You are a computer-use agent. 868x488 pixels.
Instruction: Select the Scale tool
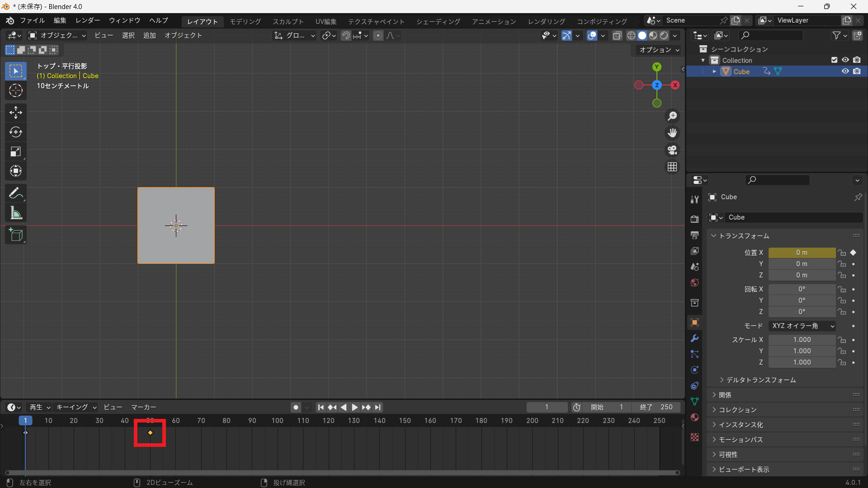16,152
